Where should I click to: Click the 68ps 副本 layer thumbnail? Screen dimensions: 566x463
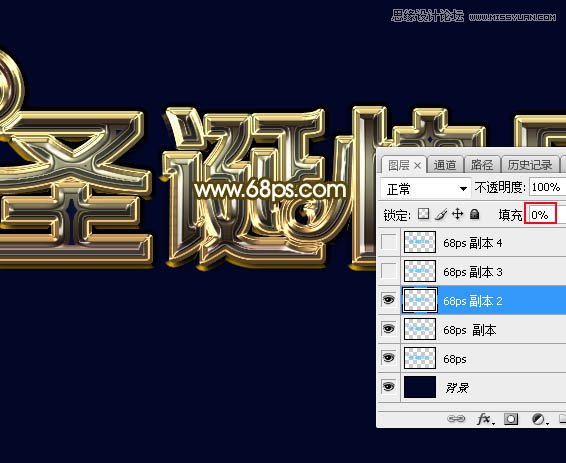coord(420,329)
